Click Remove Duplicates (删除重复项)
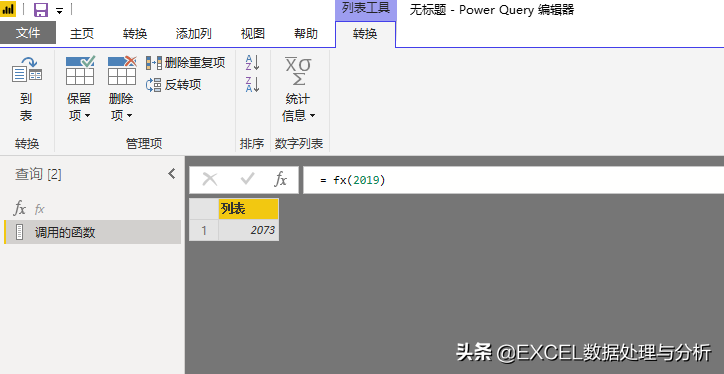 click(186, 62)
